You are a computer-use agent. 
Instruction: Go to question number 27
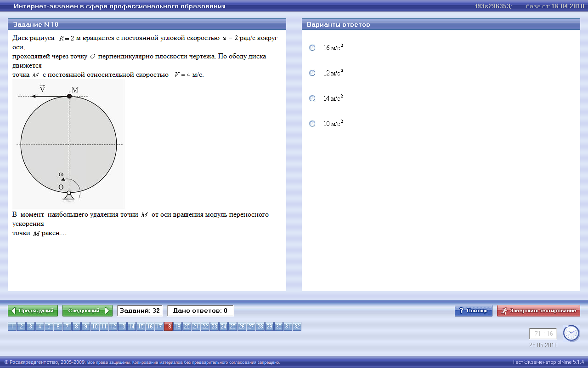(251, 327)
